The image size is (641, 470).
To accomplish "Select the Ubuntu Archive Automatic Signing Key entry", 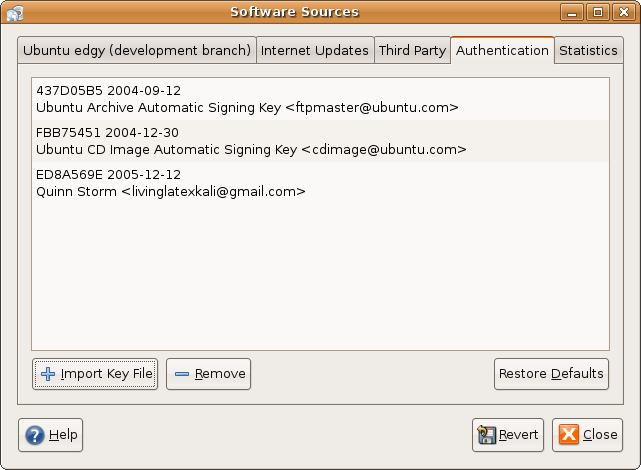I will [x=247, y=99].
